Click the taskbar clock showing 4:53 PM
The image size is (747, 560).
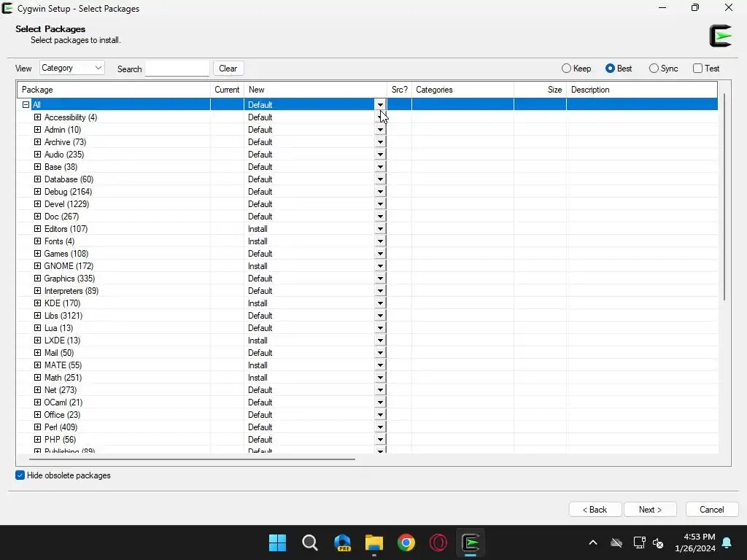click(x=695, y=542)
